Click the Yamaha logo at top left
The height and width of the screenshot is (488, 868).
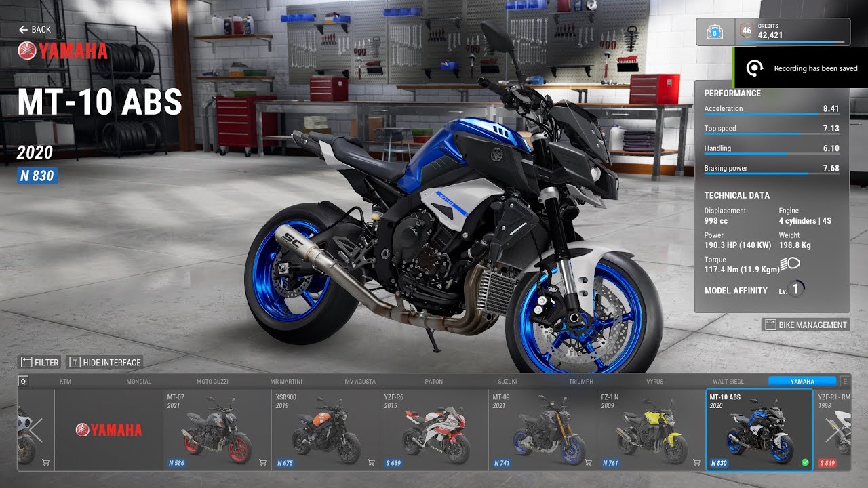[x=62, y=51]
